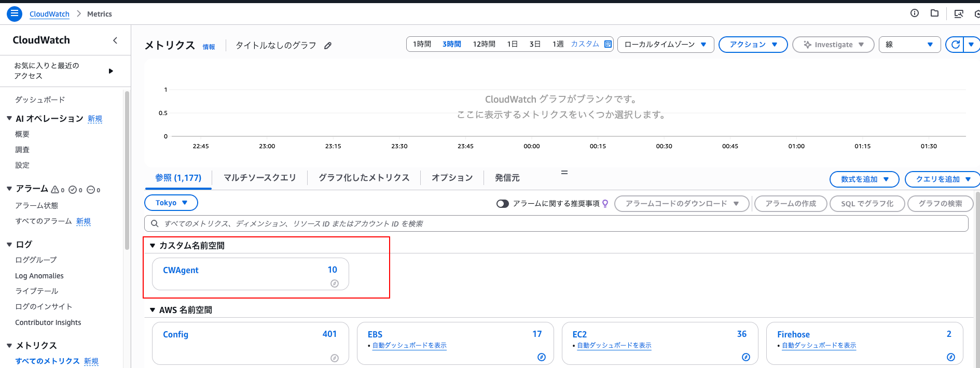The width and height of the screenshot is (980, 368).
Task: Open the hamburger navigation menu
Action: pos(15,14)
